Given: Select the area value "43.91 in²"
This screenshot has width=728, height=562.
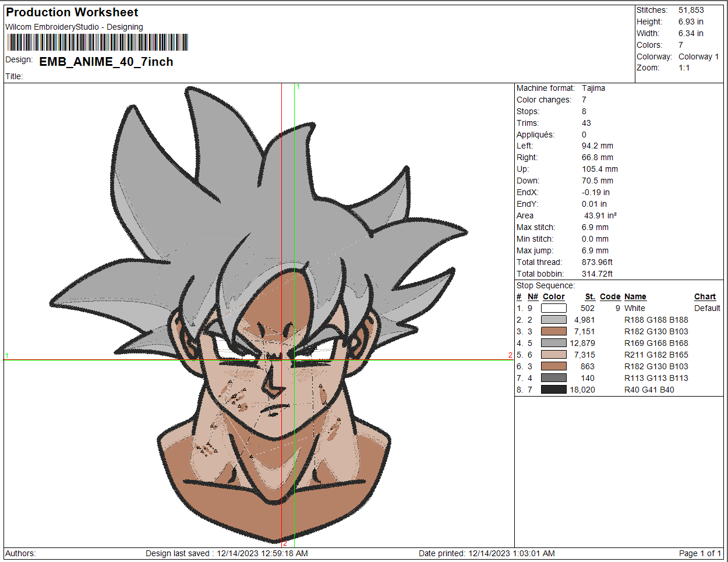Looking at the screenshot, I should coord(600,215).
